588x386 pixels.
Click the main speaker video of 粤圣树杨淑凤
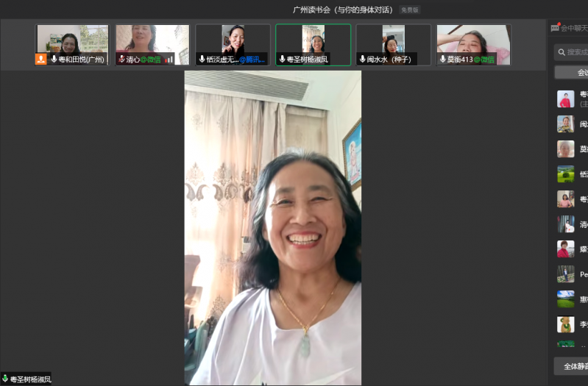pyautogui.click(x=272, y=228)
